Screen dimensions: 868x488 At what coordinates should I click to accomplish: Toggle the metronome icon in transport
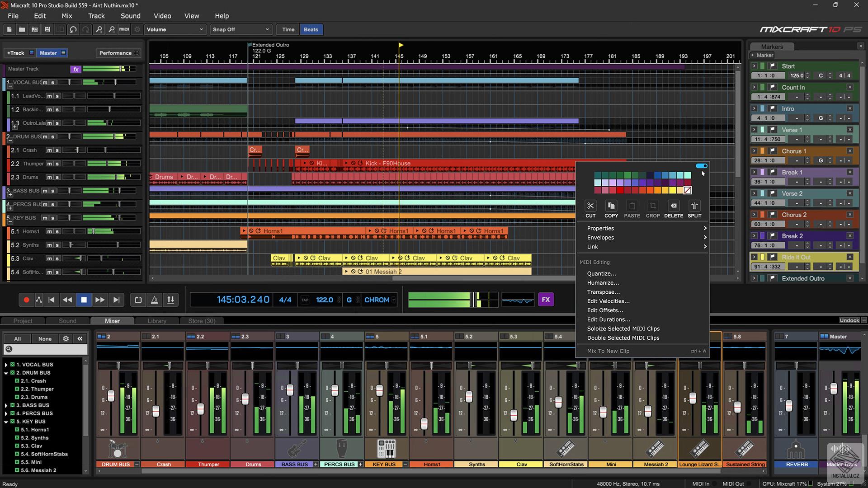155,300
